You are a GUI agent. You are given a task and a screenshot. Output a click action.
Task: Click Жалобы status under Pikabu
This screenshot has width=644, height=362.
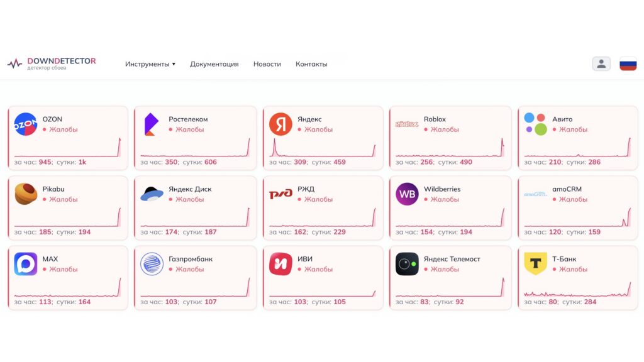pos(60,199)
